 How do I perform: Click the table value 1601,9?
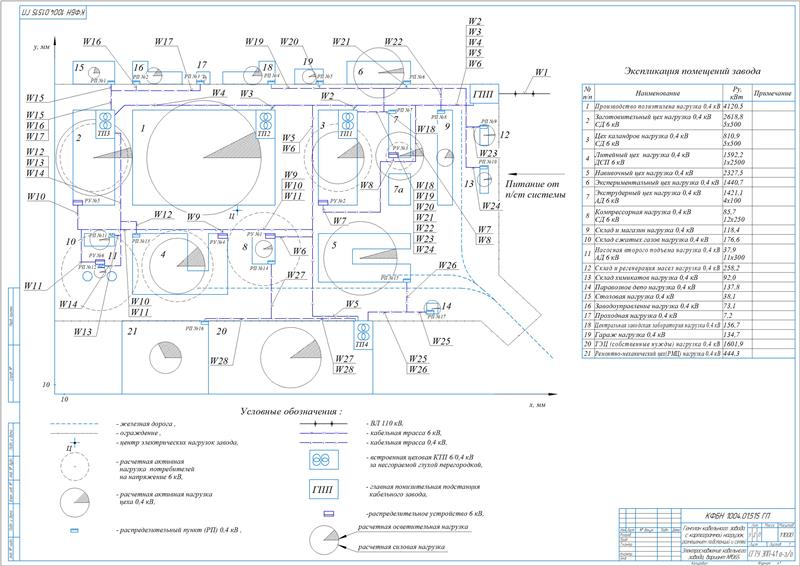[734, 344]
